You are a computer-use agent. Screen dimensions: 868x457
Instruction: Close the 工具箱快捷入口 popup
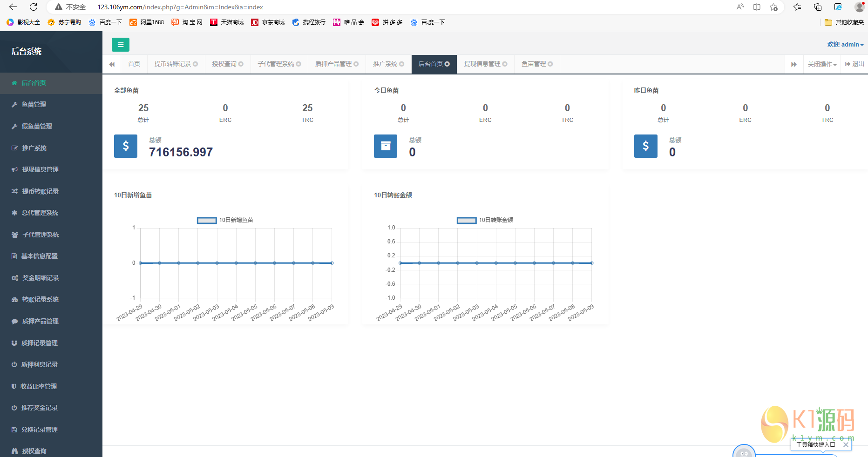(846, 445)
